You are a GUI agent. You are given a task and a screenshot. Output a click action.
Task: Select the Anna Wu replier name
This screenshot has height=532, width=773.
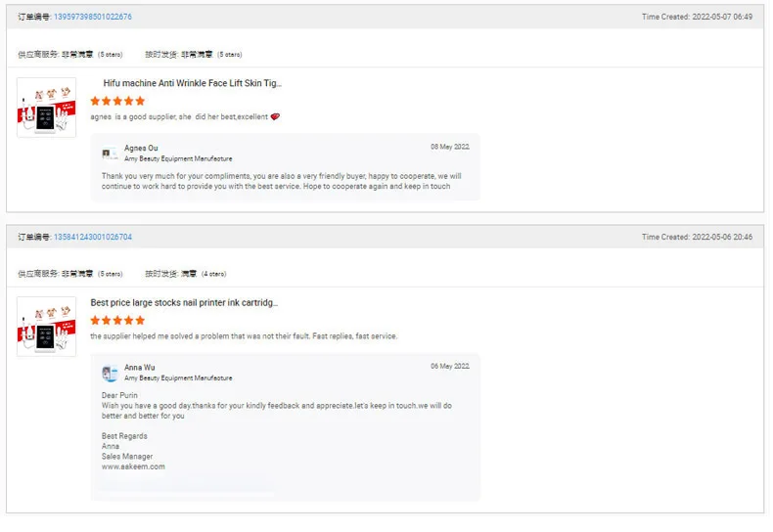[140, 368]
